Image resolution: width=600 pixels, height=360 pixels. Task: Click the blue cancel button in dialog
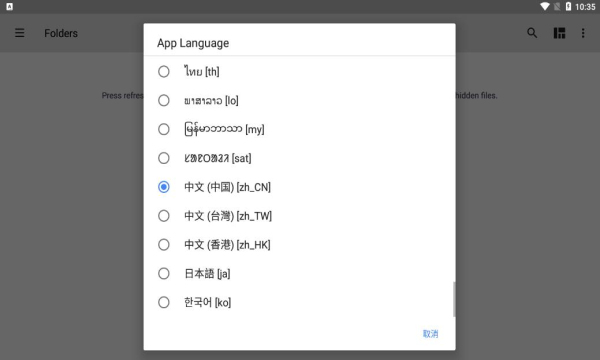[x=430, y=334]
